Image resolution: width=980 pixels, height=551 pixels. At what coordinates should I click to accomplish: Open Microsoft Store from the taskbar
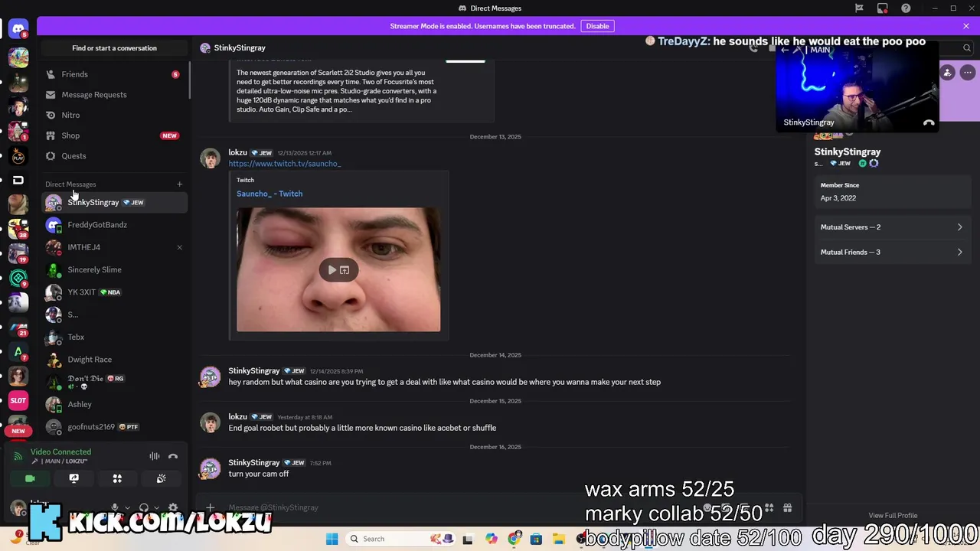click(x=536, y=539)
